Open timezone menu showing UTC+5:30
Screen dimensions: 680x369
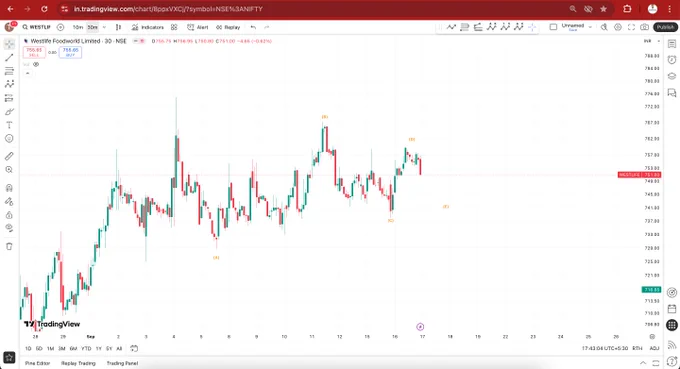click(x=605, y=348)
